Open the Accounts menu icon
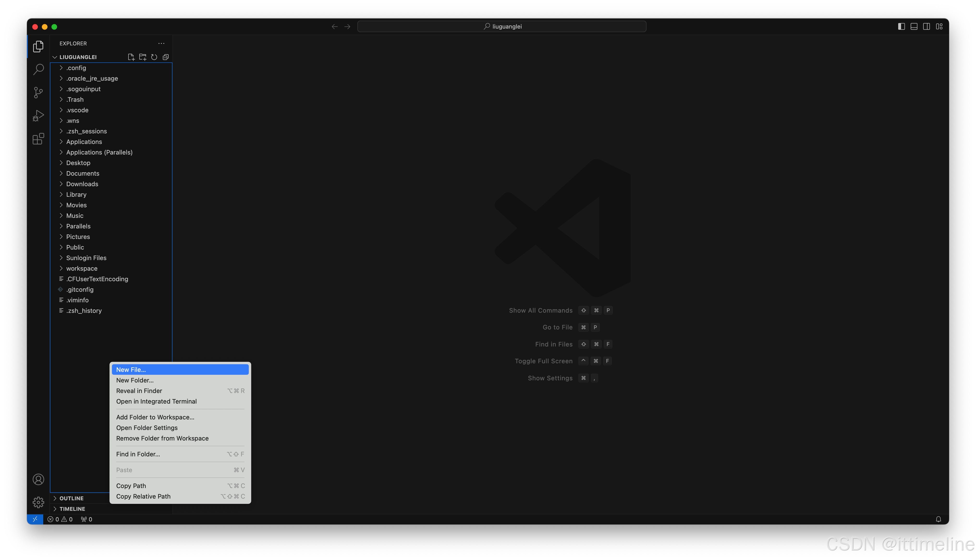The height and width of the screenshot is (560, 976). (x=38, y=479)
